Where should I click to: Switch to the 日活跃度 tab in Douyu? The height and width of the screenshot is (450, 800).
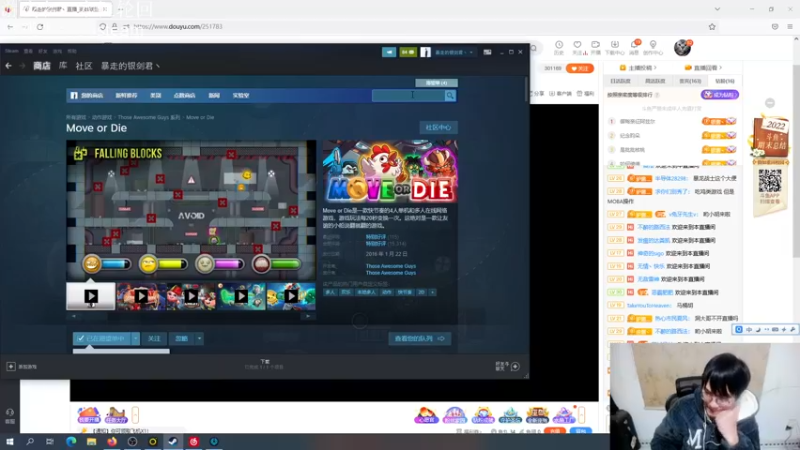(x=620, y=81)
